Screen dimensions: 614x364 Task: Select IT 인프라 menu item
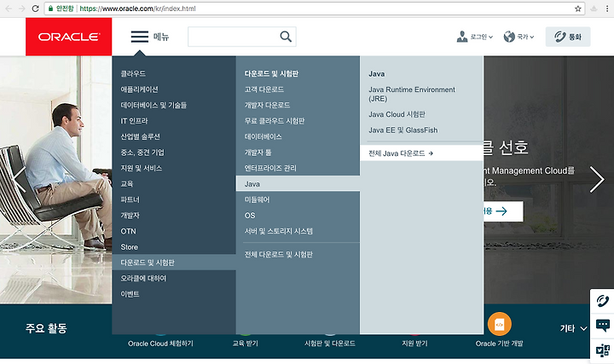(x=134, y=121)
